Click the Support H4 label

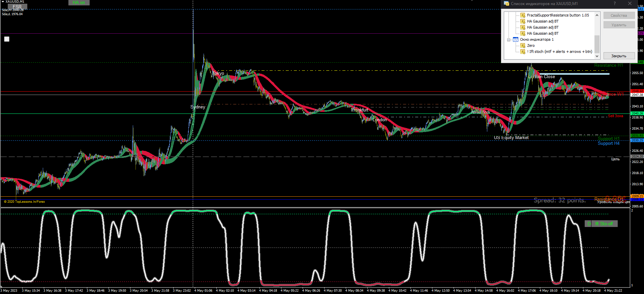coord(609,143)
